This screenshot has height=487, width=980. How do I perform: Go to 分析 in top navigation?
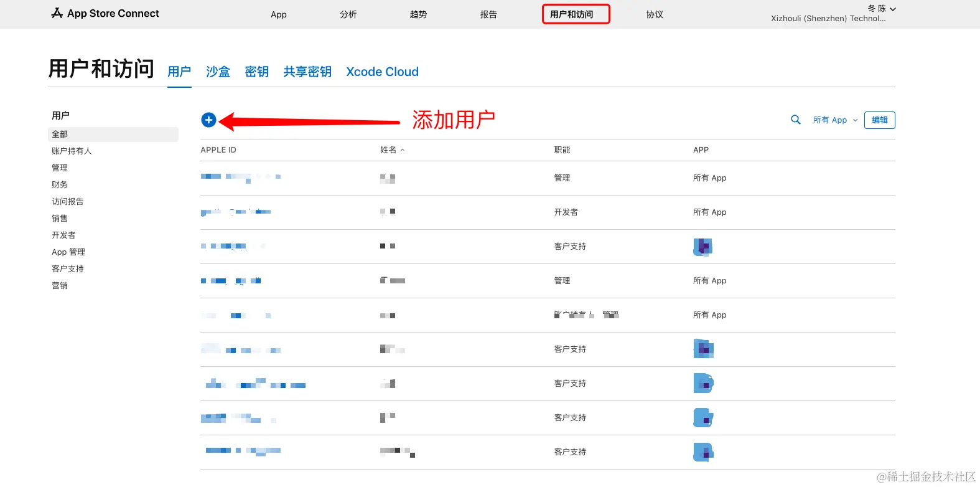348,14
